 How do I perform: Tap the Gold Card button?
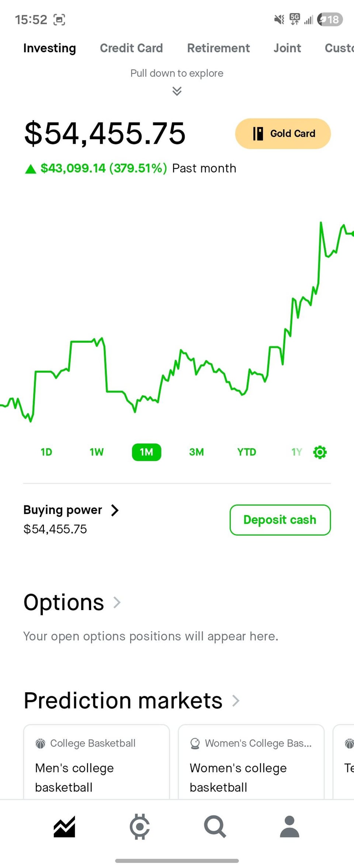tap(283, 133)
